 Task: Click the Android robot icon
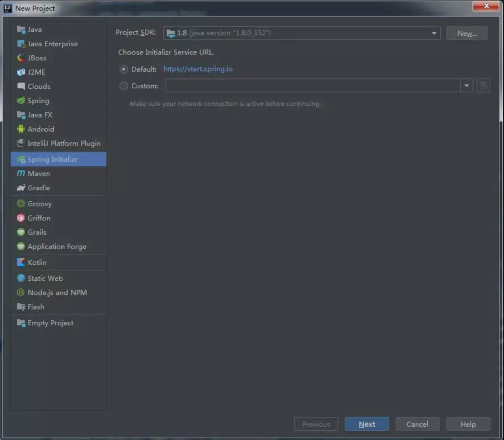[21, 129]
